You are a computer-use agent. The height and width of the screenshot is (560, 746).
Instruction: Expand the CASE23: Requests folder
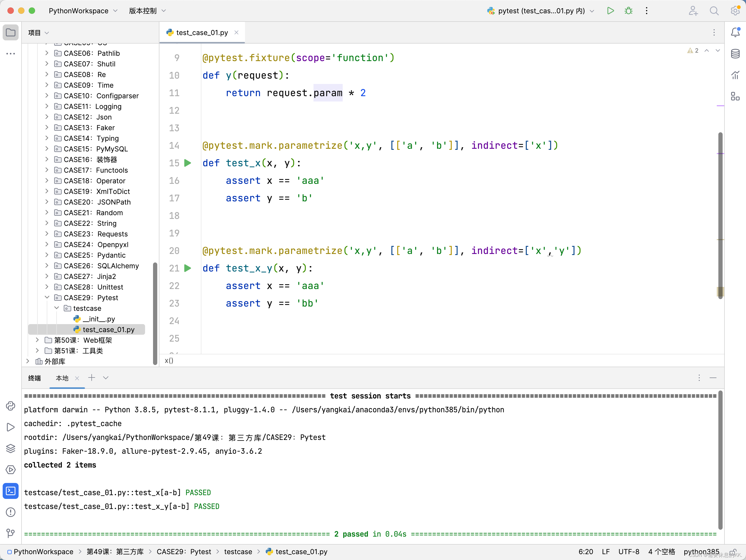click(47, 234)
